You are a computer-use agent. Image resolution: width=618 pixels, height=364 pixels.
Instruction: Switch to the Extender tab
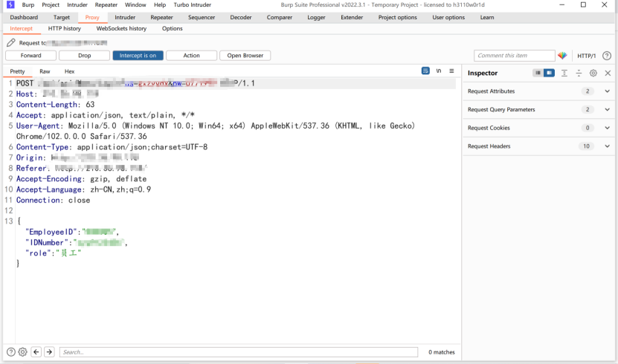[x=352, y=17]
